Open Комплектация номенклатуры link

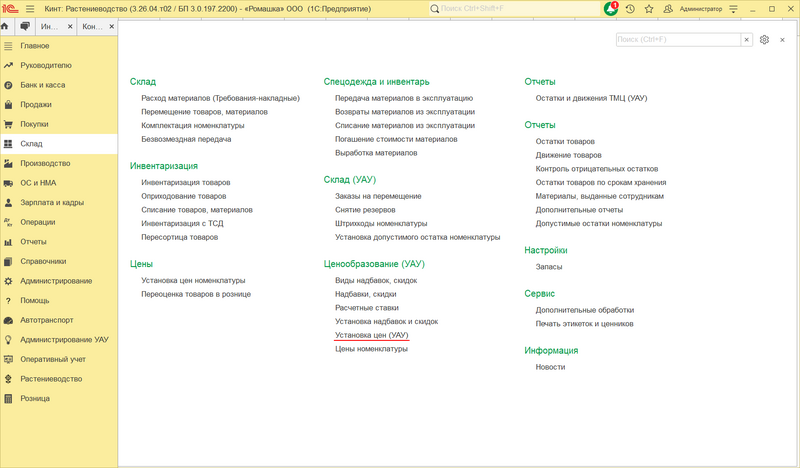(x=193, y=126)
